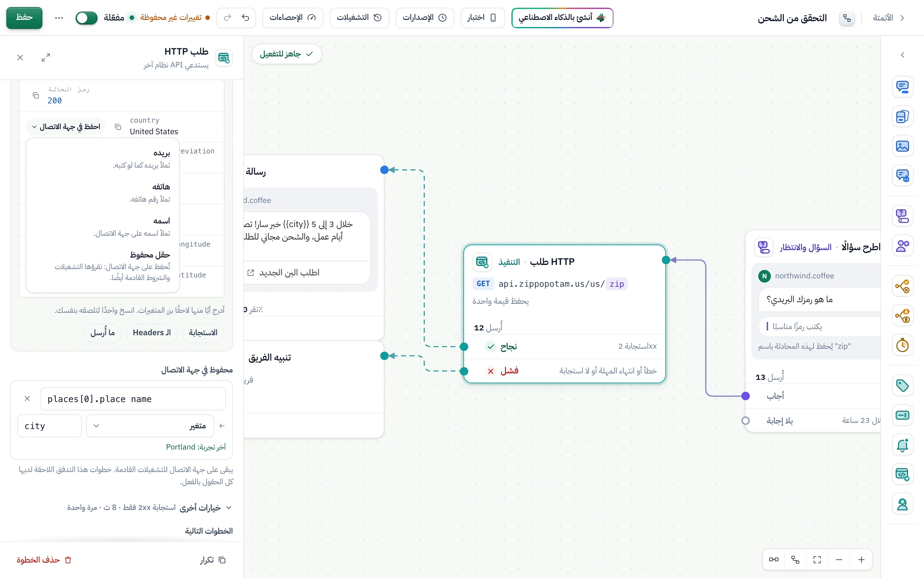The height and width of the screenshot is (578, 924).
Task: Select the HTTP request step icon in sidebar
Action: click(x=902, y=474)
